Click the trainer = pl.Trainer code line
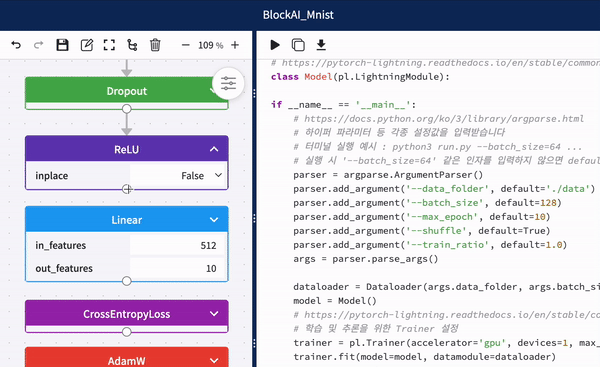This screenshot has width=600, height=367. pyautogui.click(x=447, y=343)
